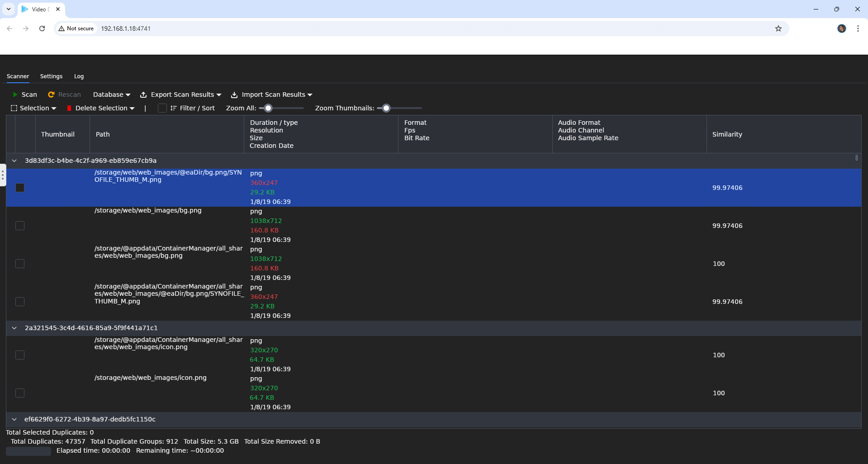This screenshot has width=868, height=464.
Task: Click Total Size Removed: 0 B text
Action: point(282,441)
